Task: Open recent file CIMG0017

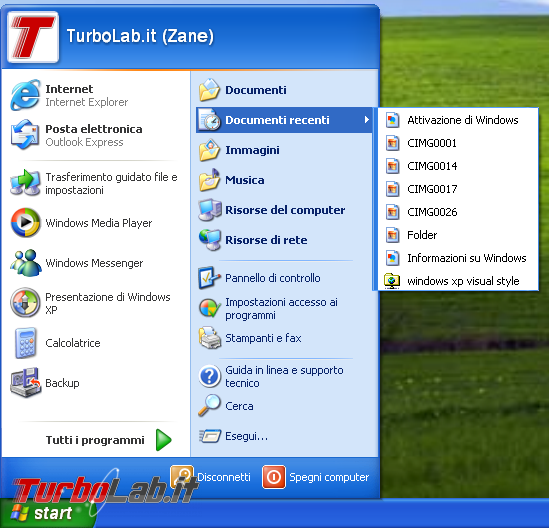Action: [x=458, y=189]
